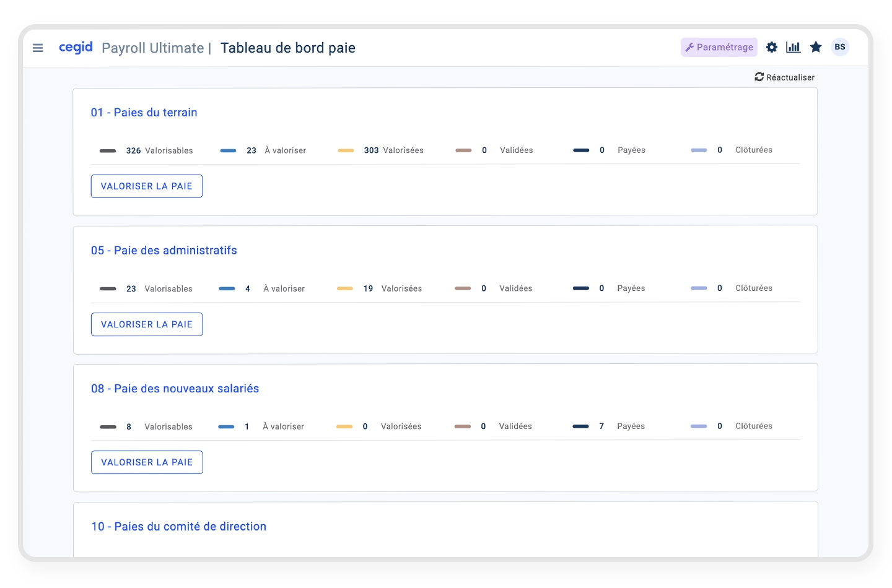892x588 pixels.
Task: Open the bar chart statistics icon
Action: click(x=793, y=47)
